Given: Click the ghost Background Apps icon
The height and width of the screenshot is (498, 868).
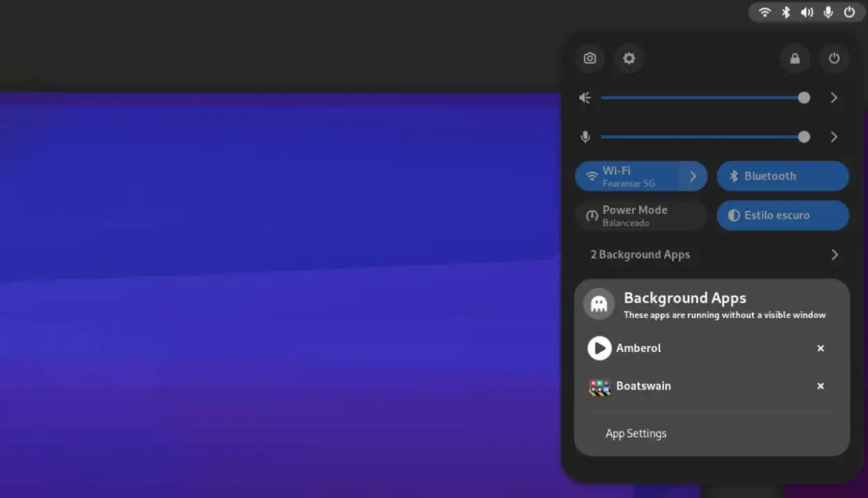Looking at the screenshot, I should tap(599, 304).
